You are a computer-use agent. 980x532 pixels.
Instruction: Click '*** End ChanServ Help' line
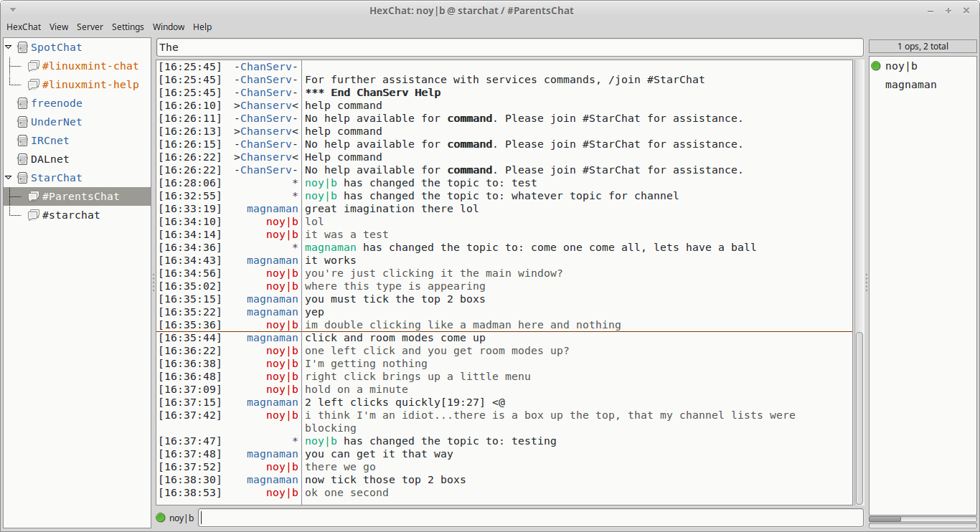(x=373, y=92)
